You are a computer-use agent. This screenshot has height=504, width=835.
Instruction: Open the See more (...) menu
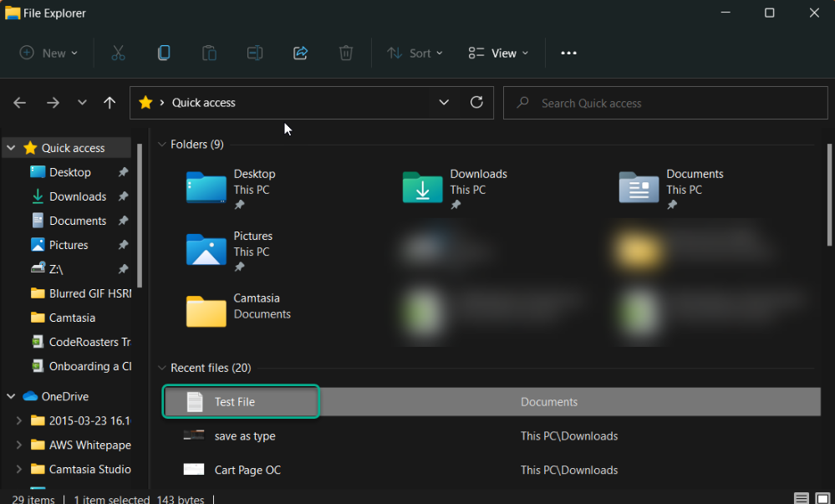point(568,53)
